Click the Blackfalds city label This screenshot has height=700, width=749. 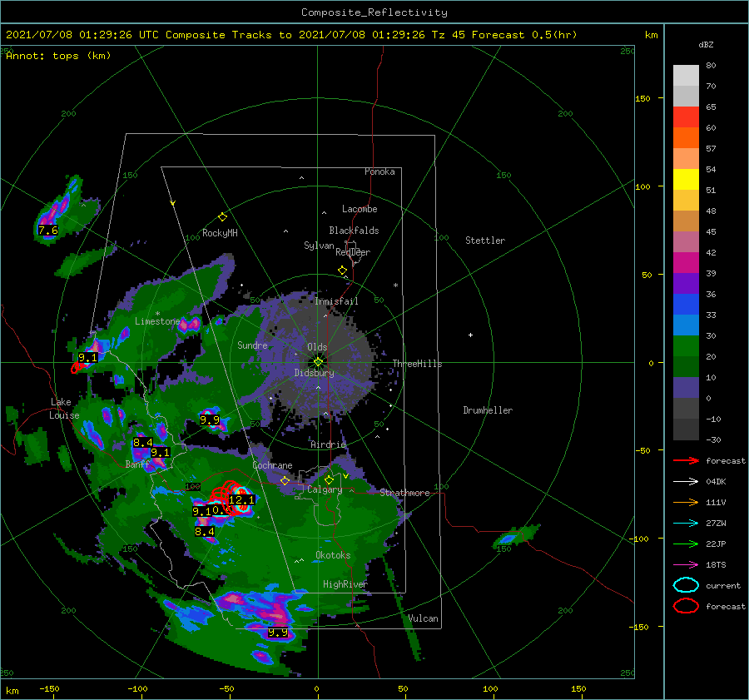354,231
